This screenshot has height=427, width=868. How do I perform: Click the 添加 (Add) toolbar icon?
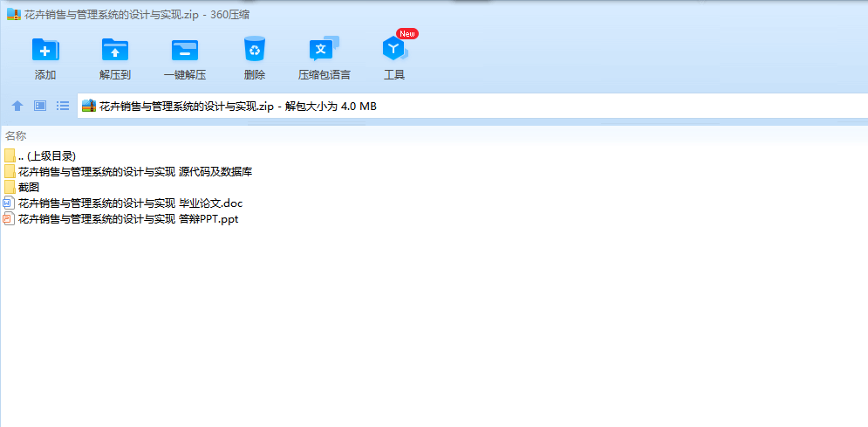click(x=45, y=50)
